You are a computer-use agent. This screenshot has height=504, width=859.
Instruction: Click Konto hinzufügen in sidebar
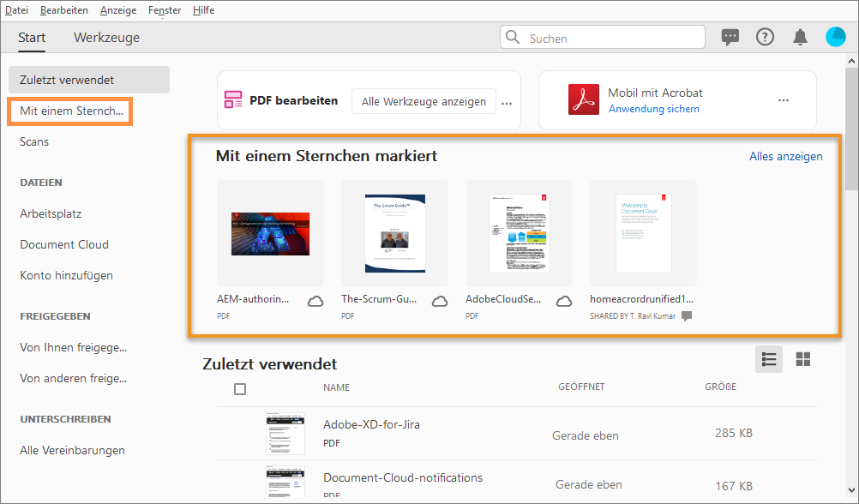coord(66,275)
